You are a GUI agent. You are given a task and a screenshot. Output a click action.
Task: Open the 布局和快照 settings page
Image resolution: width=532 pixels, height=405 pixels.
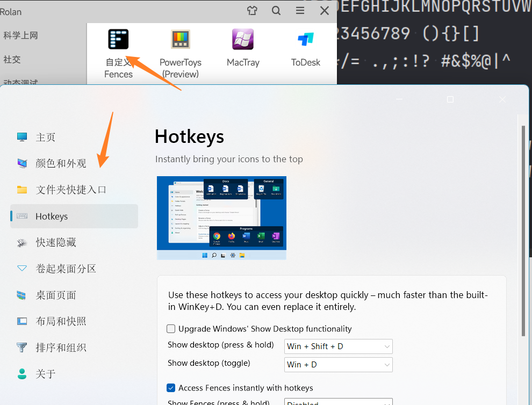74,321
